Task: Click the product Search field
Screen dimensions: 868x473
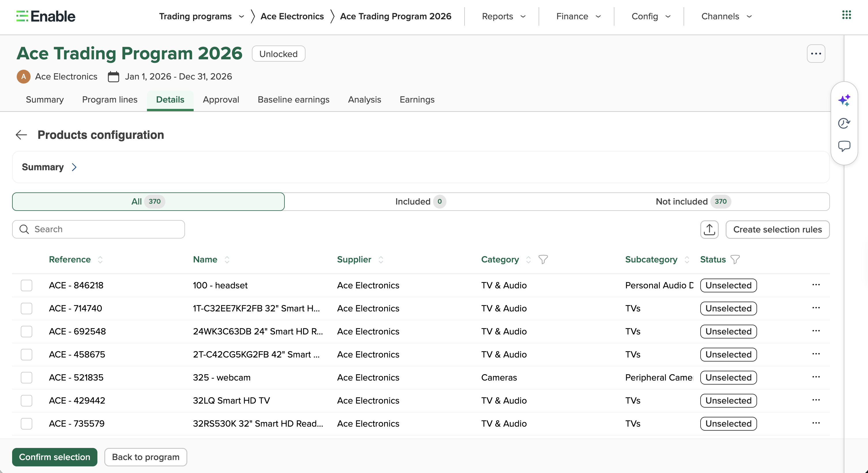Action: click(x=98, y=229)
